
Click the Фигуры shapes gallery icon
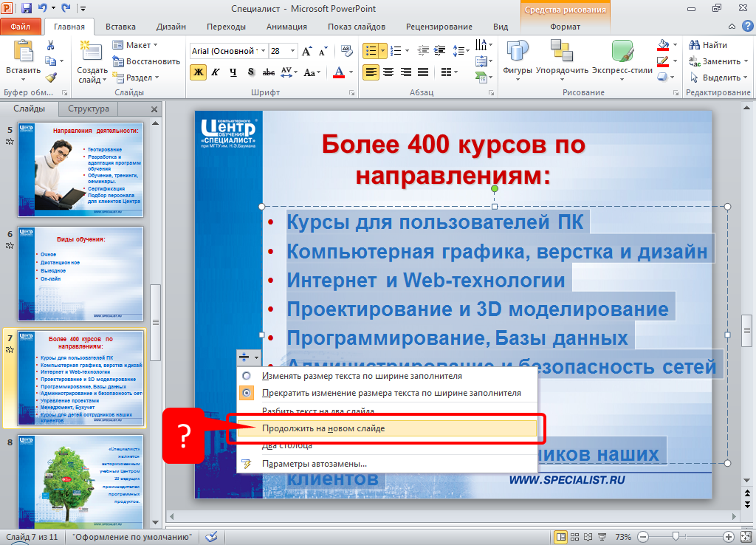[x=518, y=52]
